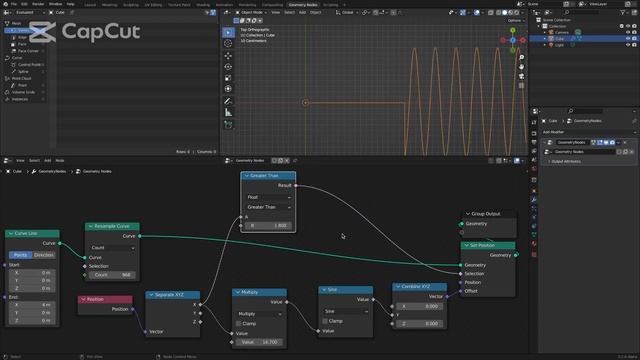Click the red X axis gizmo on right
Screen dimensions: 640x360
tap(523, 40)
